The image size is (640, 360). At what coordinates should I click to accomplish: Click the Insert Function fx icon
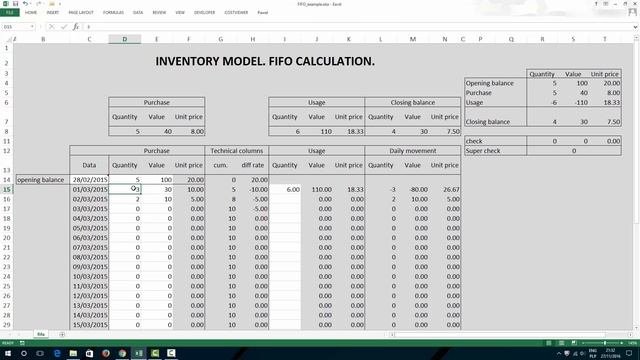(x=76, y=27)
